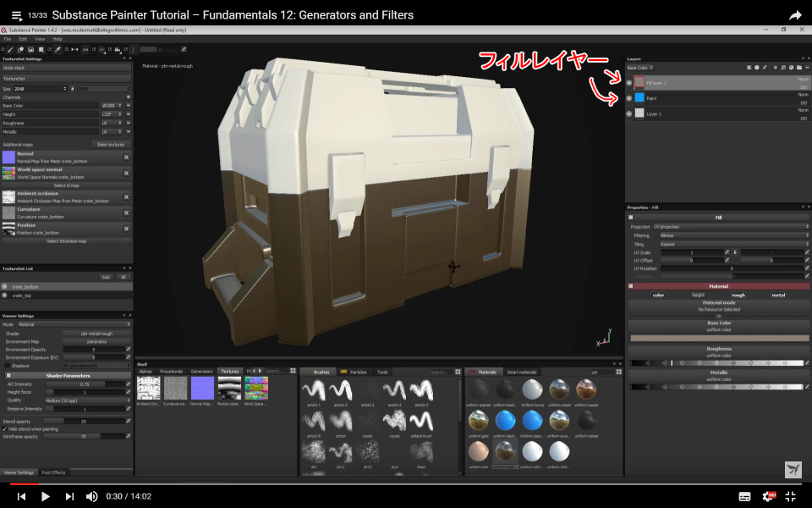Click the size lock icon in TextureSet Settings
This screenshot has width=812, height=508.
click(73, 89)
